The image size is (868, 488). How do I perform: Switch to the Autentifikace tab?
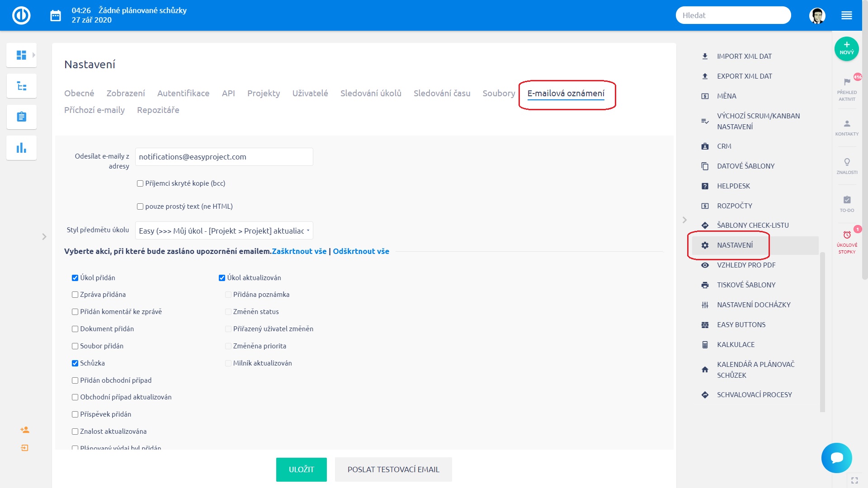tap(183, 94)
